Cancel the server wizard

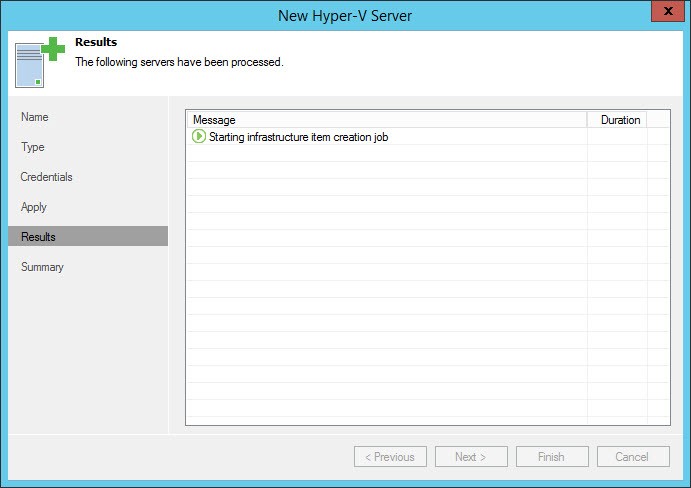[633, 457]
